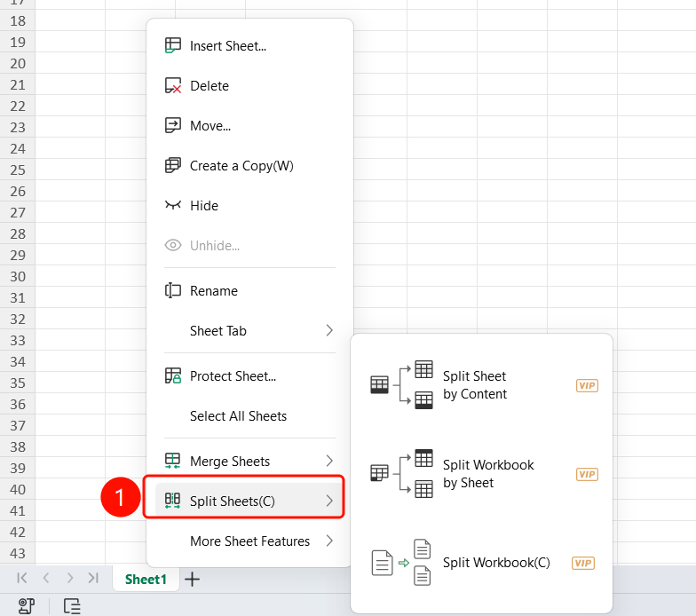Viewport: 696px width, 616px height.
Task: Click the Split Workbook by Sheet diagram icon
Action: point(401,473)
